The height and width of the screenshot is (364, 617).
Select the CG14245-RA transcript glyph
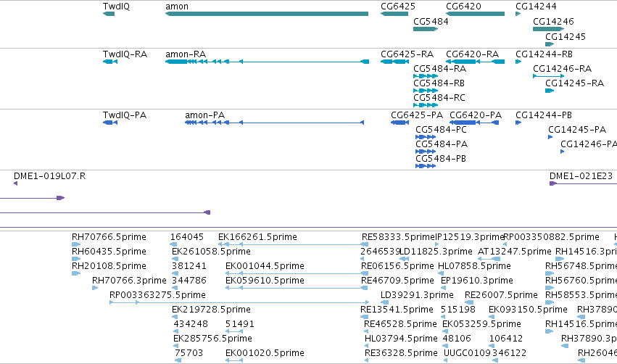[x=550, y=91]
